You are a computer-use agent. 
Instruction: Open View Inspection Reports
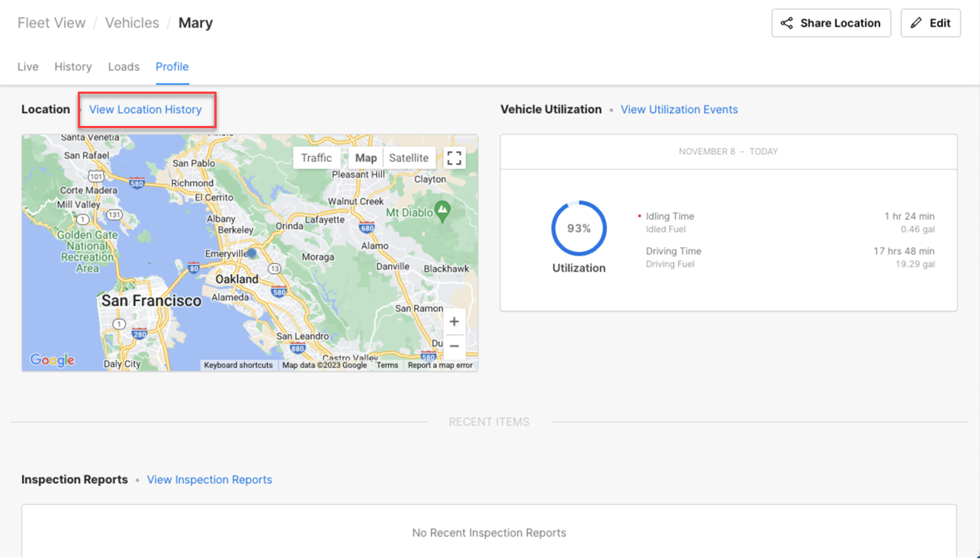coord(209,479)
